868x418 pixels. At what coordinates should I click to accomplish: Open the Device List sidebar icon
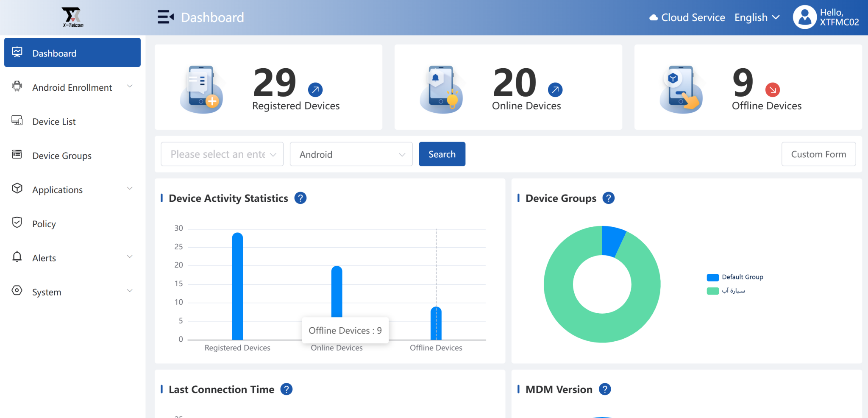pos(17,121)
